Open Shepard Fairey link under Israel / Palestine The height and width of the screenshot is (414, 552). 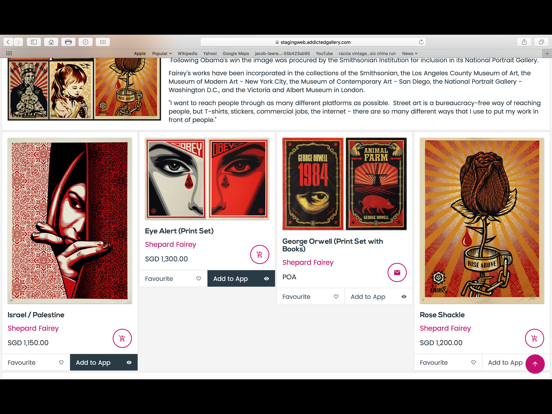tap(33, 328)
